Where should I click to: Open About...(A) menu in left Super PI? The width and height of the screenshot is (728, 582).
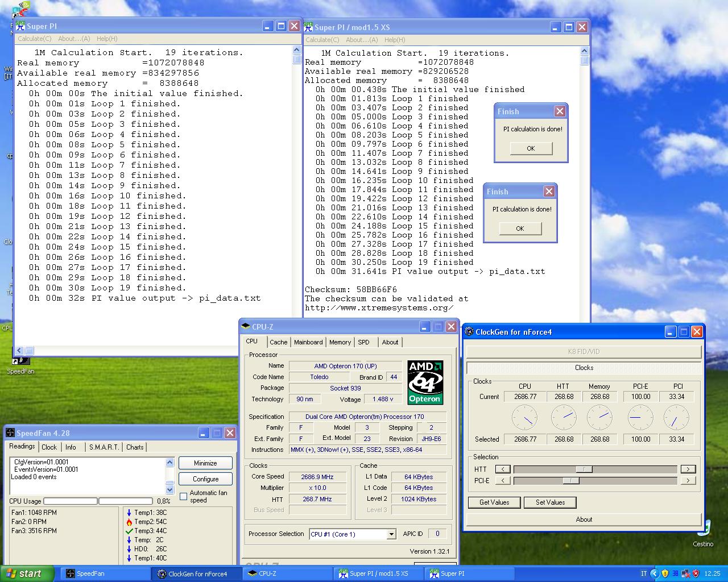pos(74,39)
